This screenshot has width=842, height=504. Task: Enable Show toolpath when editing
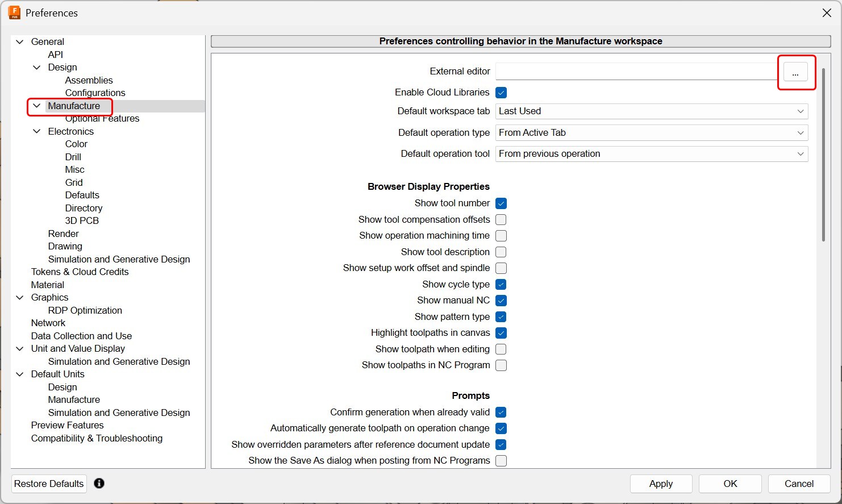[501, 349]
